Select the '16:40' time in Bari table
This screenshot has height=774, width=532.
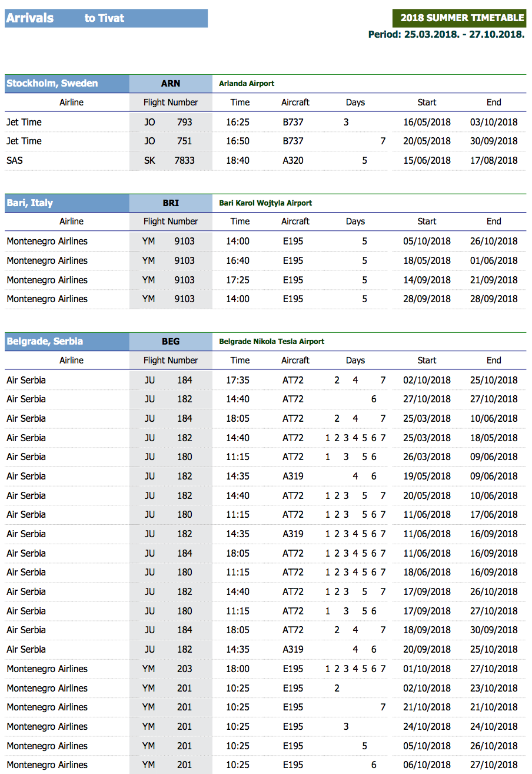pyautogui.click(x=238, y=261)
